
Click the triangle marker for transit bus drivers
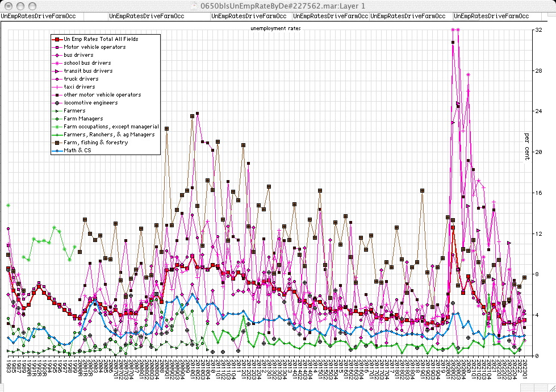click(x=57, y=71)
